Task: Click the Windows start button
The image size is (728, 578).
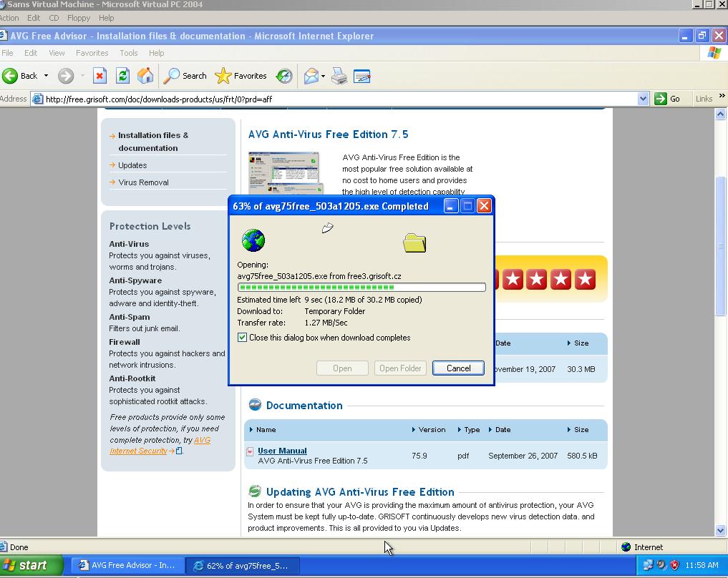Action: [31, 565]
